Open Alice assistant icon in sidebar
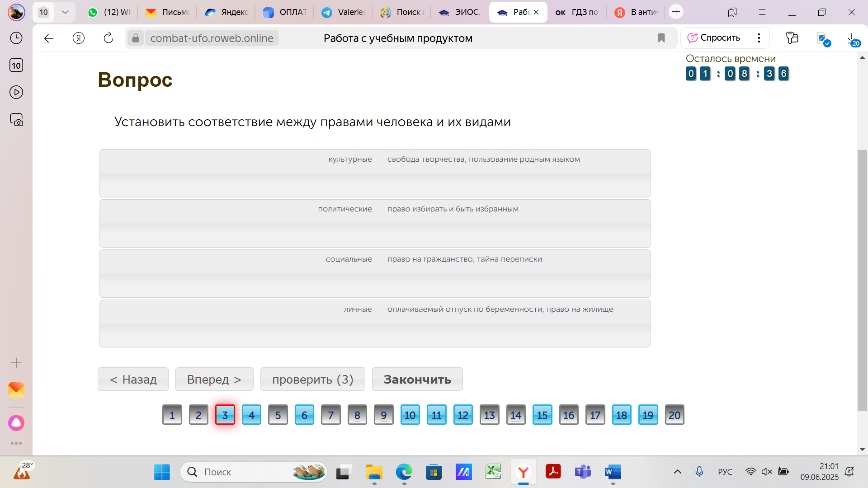 (x=16, y=423)
